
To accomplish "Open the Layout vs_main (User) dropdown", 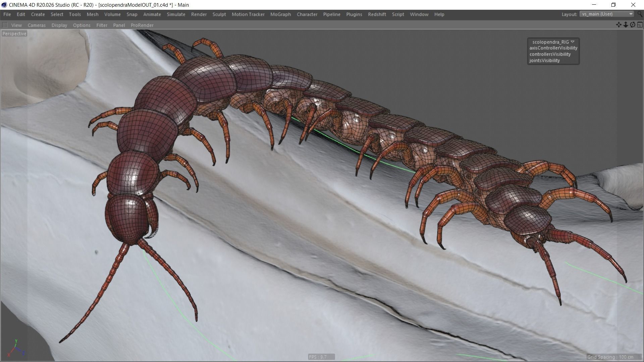I will pos(607,14).
